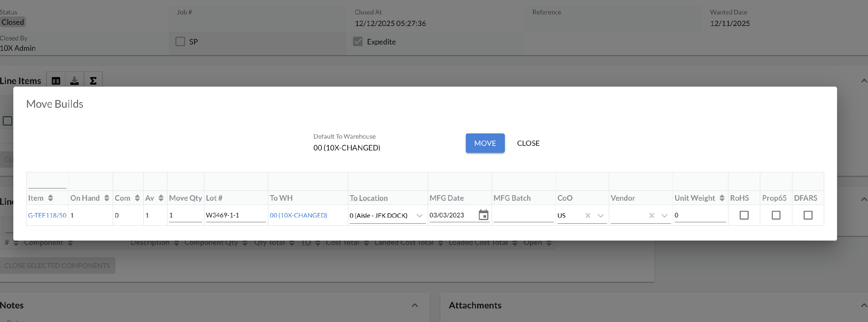
Task: Sort by the Com column
Action: click(x=137, y=198)
